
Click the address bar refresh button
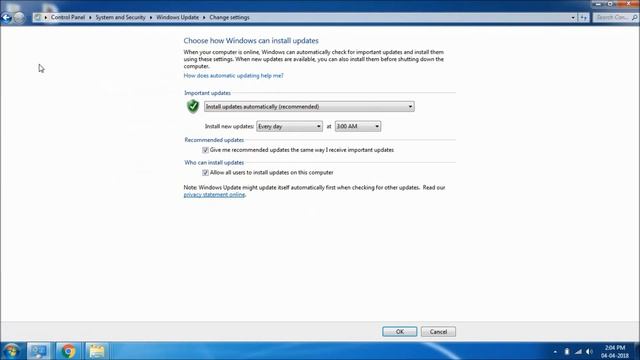pos(584,18)
